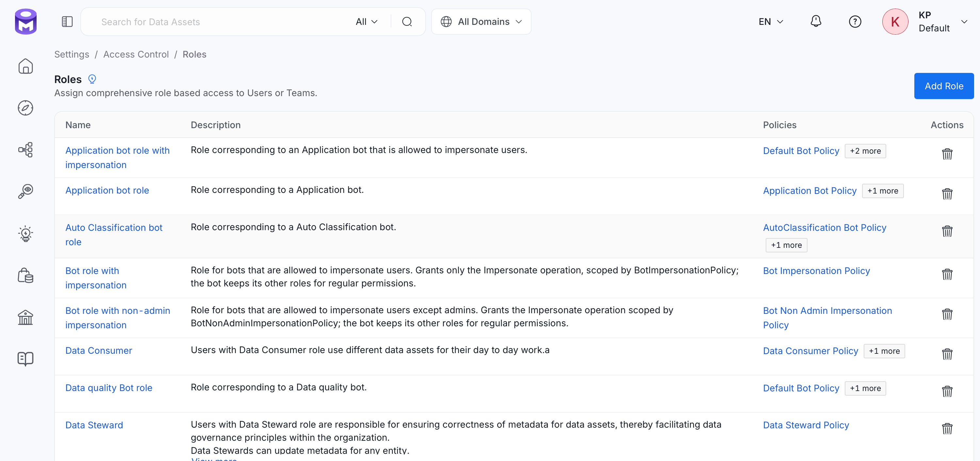Open the KP user profile menu

(943, 22)
